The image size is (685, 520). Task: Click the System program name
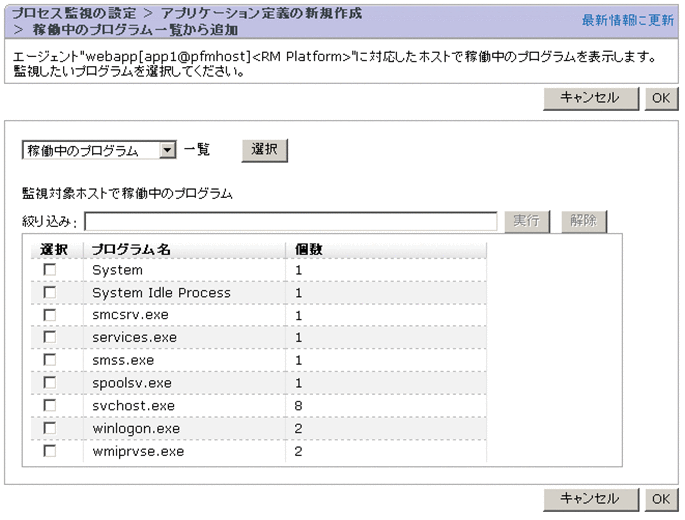[x=118, y=270]
